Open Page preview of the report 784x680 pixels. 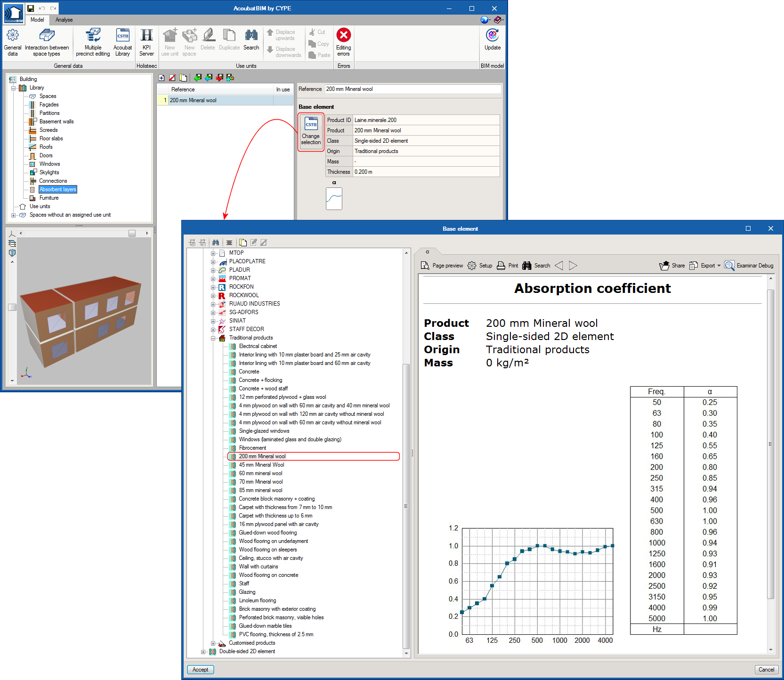(442, 266)
